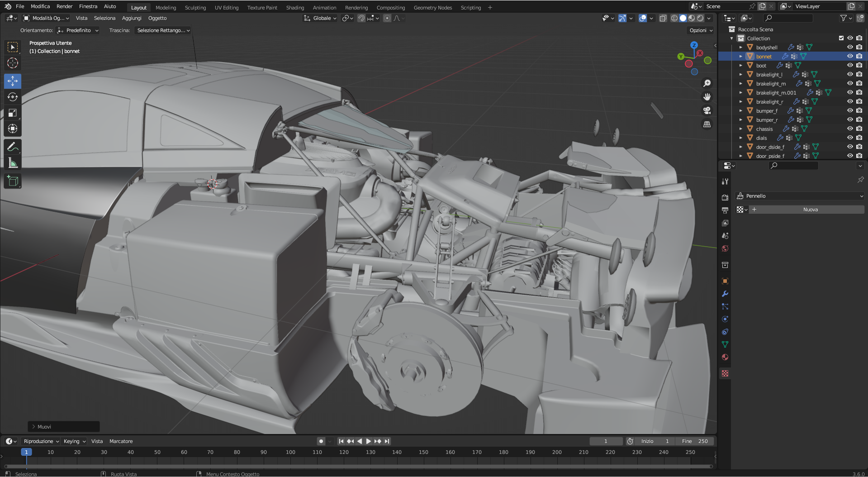Open the Globale transform orientation dropdown
This screenshot has height=477, width=868.
point(320,18)
